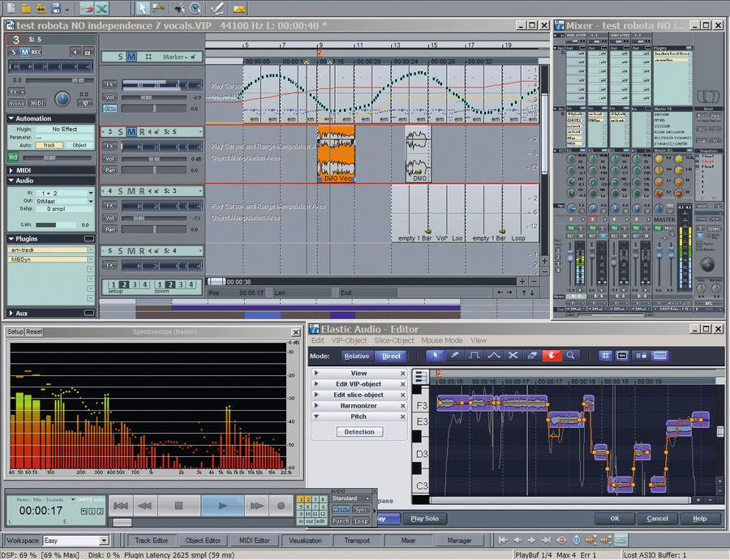Viewport: 730px width, 560px height.
Task: Click the Detection button under Pitch
Action: tap(359, 432)
